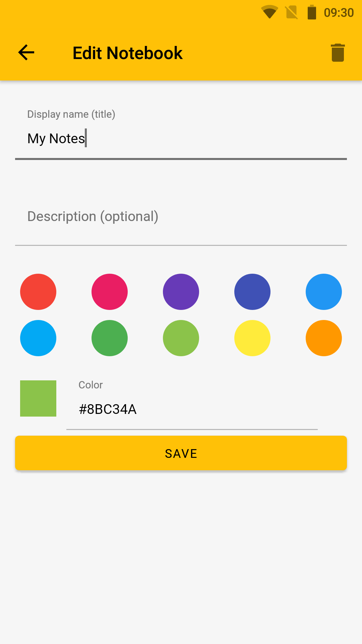Viewport: 362px width, 644px height.
Task: Pick the orange color circle
Action: 324,338
